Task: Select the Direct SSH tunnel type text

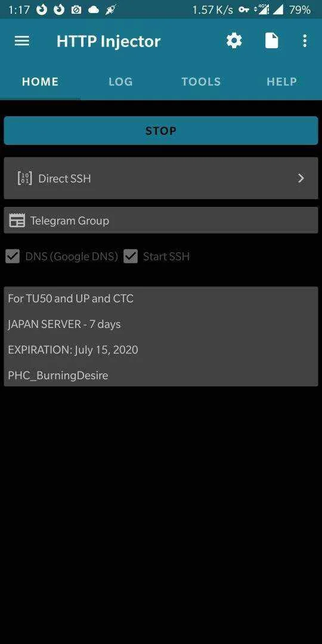Action: tap(64, 179)
